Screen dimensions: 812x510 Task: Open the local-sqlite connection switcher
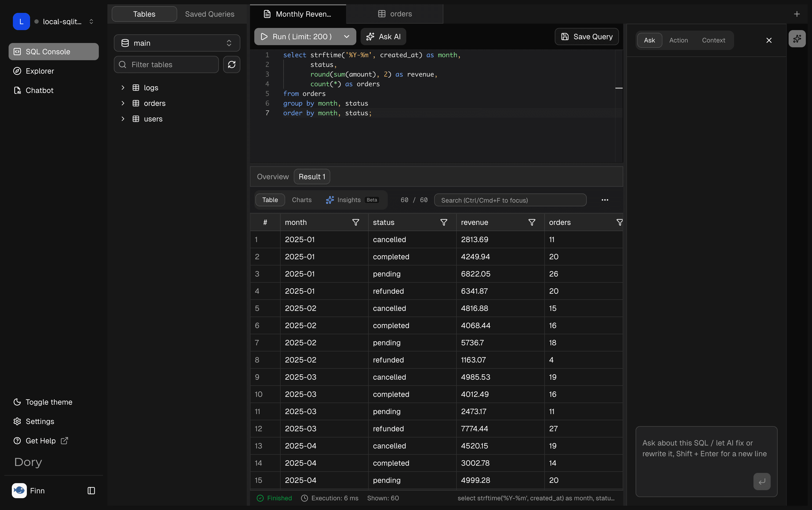(x=54, y=21)
